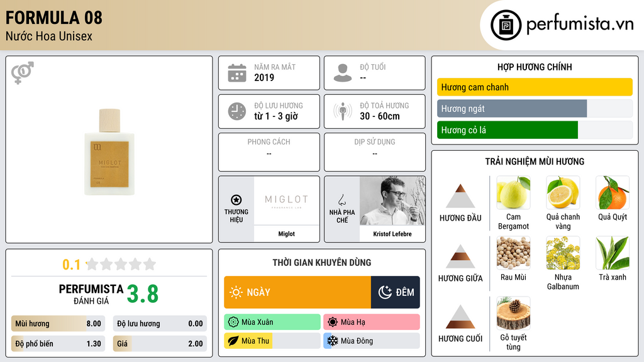Click the Phong cách card
644x362 pixels.
269,152
